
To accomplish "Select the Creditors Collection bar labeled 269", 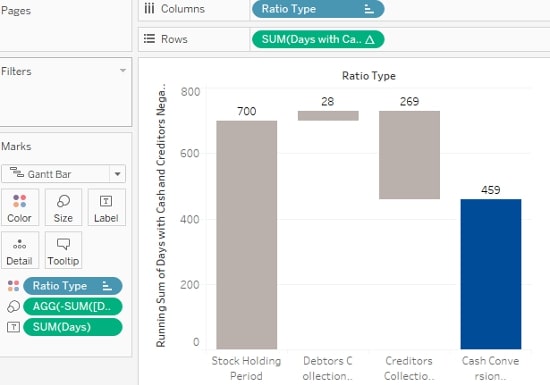I will coord(409,155).
